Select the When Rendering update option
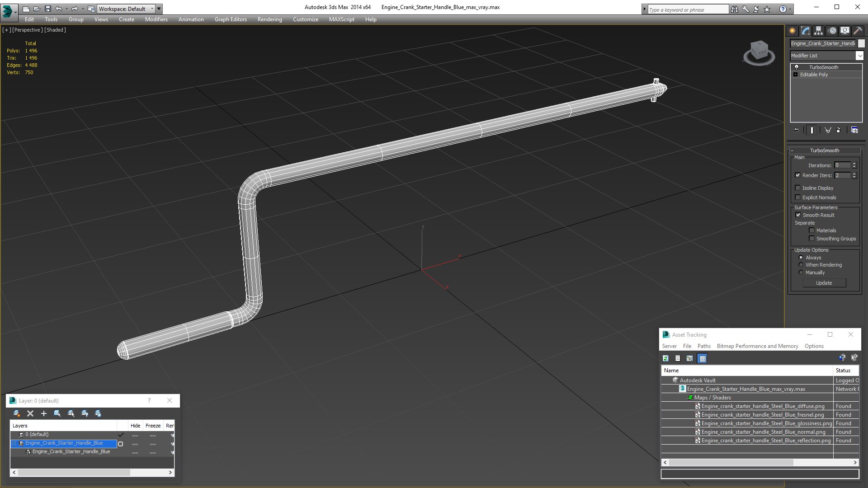Image resolution: width=868 pixels, height=488 pixels. 801,265
